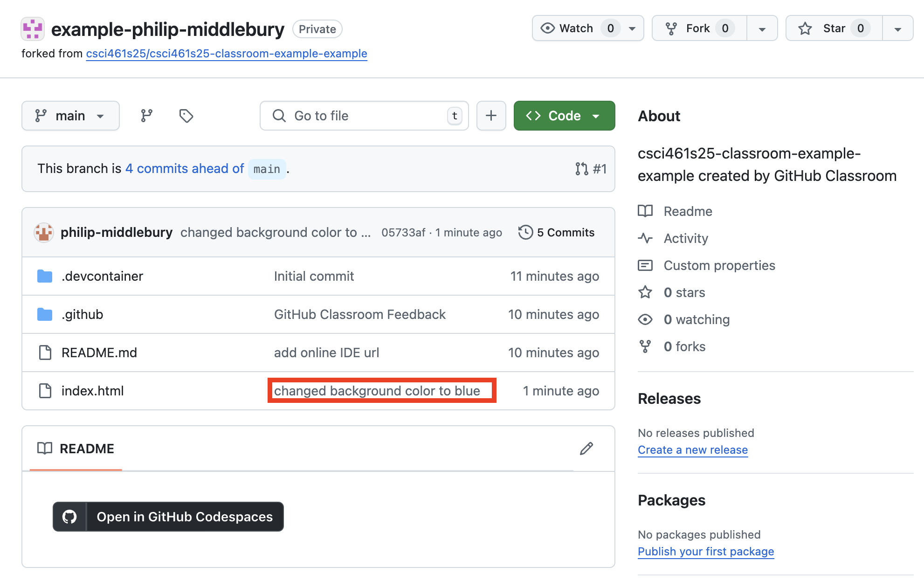Select the README tab
This screenshot has height=581, width=924.
point(76,449)
